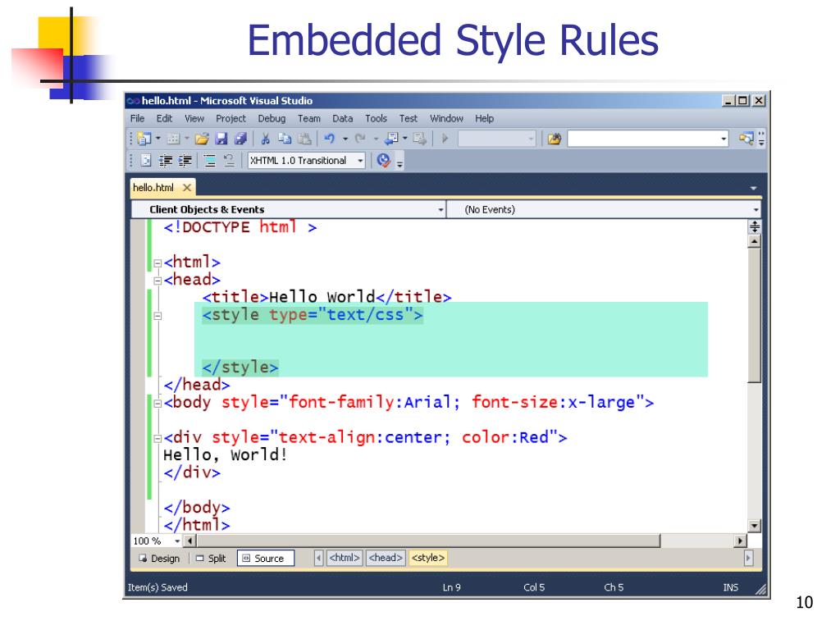The width and height of the screenshot is (840, 630).
Task: Select the <style> tag navigator button
Action: (x=428, y=558)
